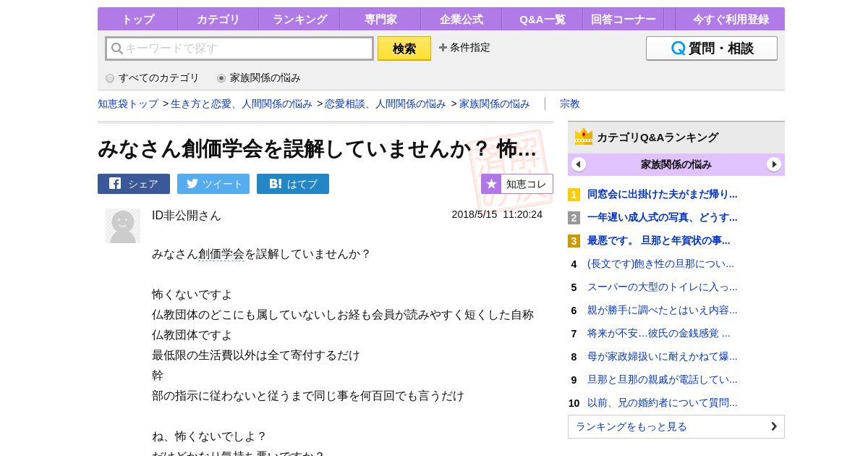The image size is (868, 456).
Task: Click the ID非公開さん username
Action: 187,216
